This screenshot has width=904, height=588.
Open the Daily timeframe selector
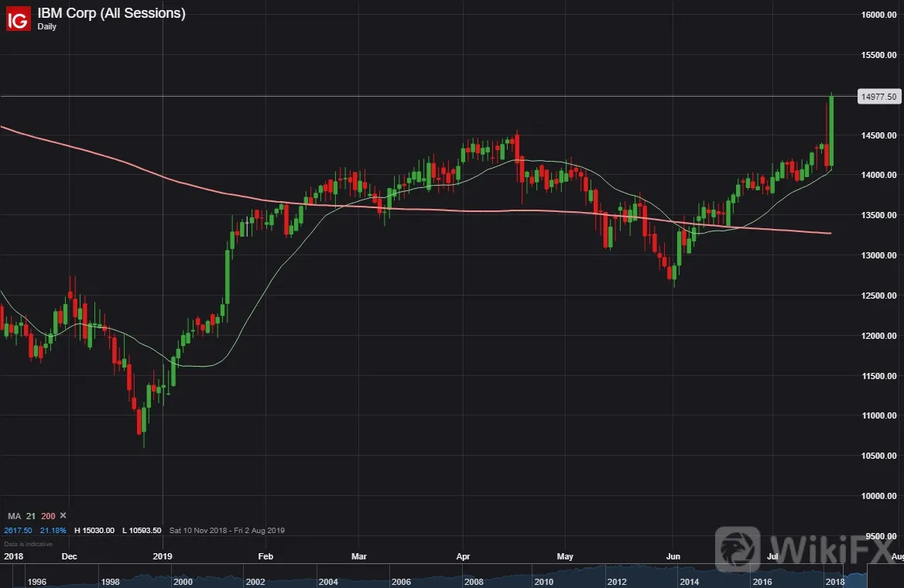click(46, 26)
